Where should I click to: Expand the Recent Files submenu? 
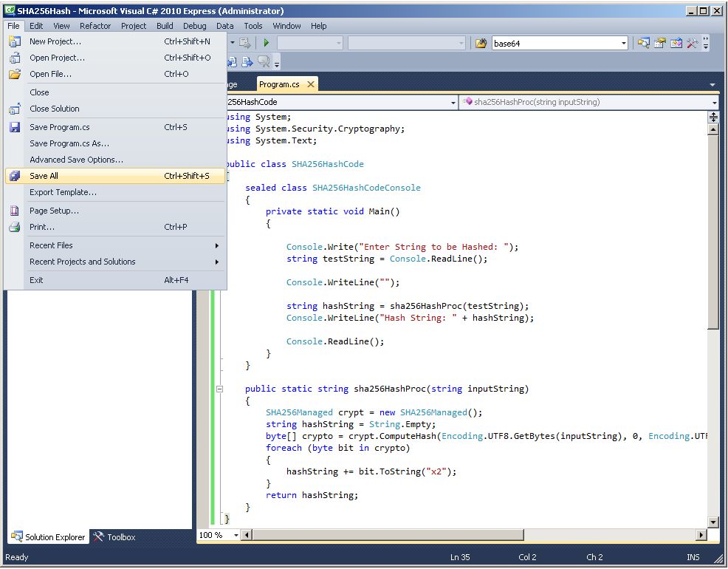pyautogui.click(x=51, y=245)
